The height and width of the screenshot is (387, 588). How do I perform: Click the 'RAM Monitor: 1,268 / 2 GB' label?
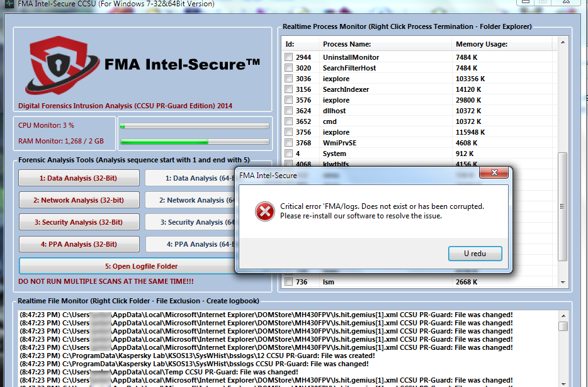click(61, 141)
